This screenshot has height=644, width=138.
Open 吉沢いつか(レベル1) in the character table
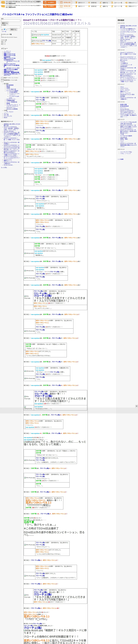(x=38, y=44)
